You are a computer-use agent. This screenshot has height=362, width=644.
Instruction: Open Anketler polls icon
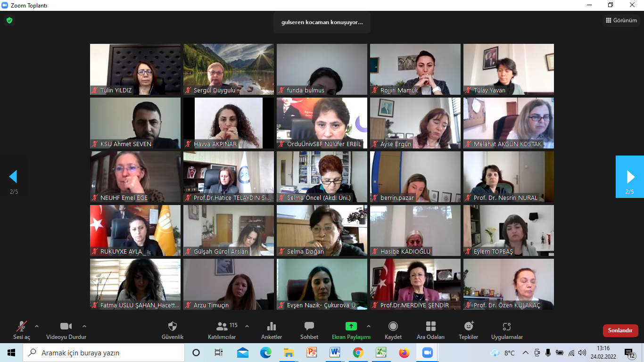(272, 327)
